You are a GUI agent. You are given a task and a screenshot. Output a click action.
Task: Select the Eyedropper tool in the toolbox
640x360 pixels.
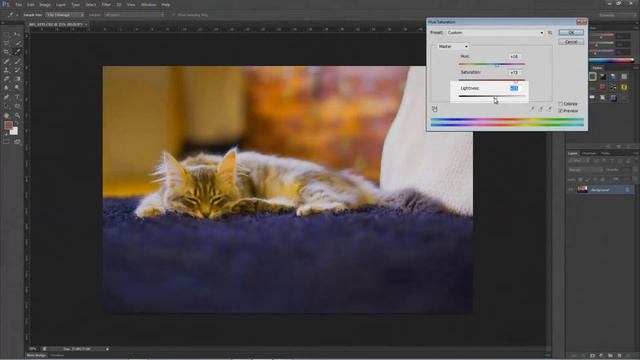coord(17,52)
